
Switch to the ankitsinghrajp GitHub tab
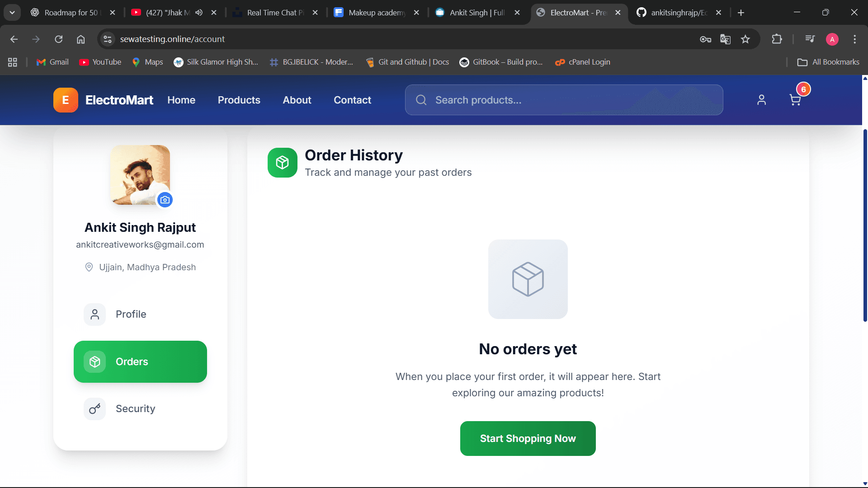point(678,13)
